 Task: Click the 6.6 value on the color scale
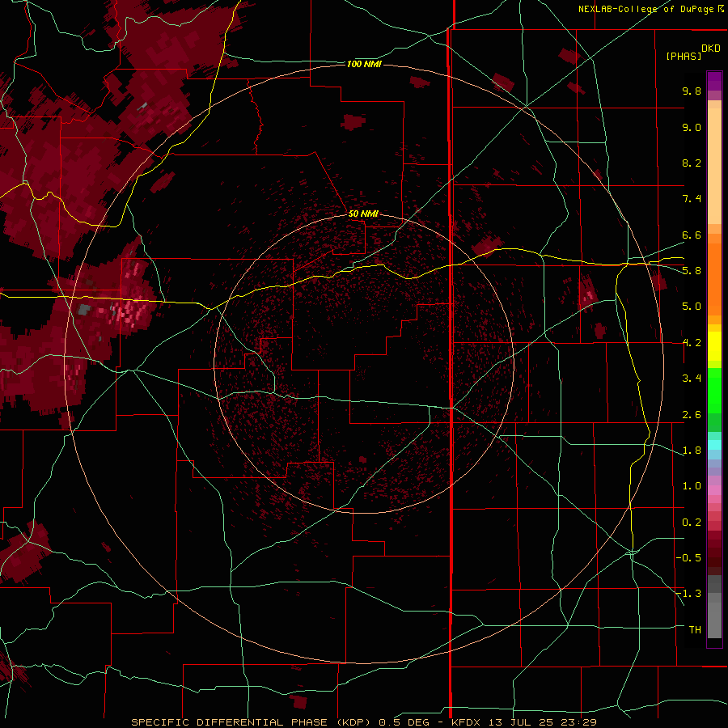[x=692, y=235]
